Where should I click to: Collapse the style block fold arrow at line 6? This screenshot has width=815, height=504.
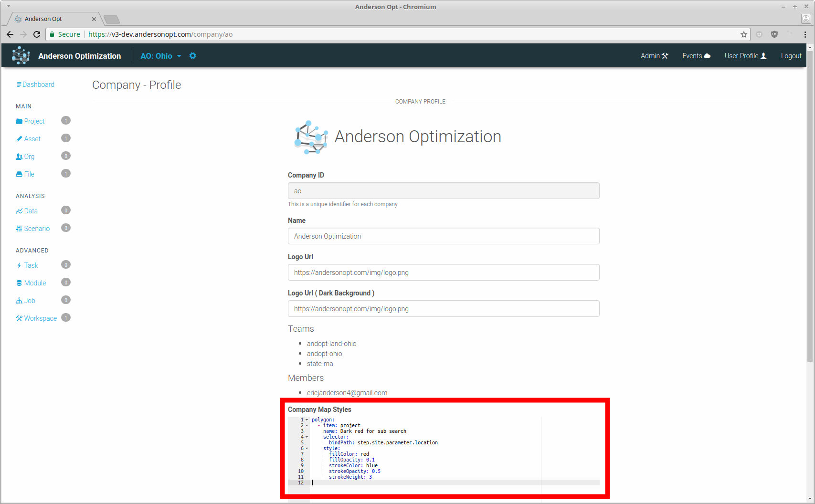(x=307, y=449)
